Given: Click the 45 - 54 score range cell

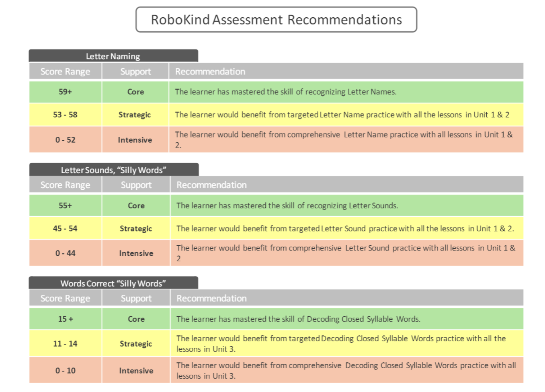Looking at the screenshot, I should (65, 228).
